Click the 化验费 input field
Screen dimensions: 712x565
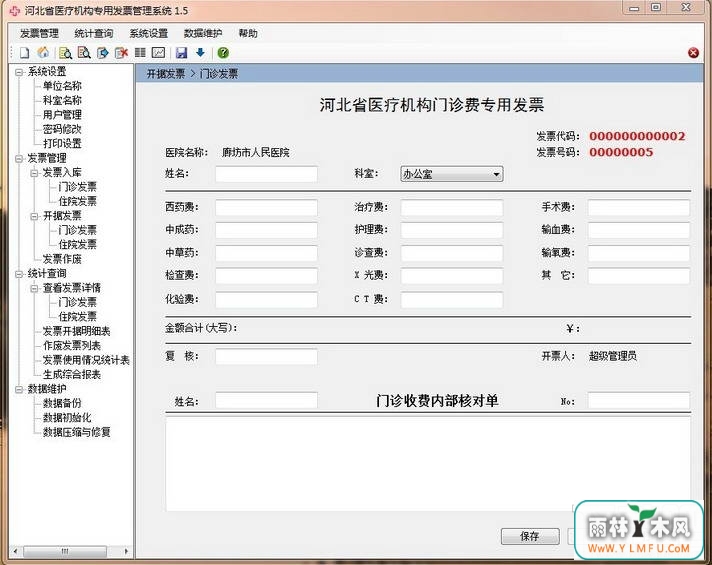[x=267, y=299]
